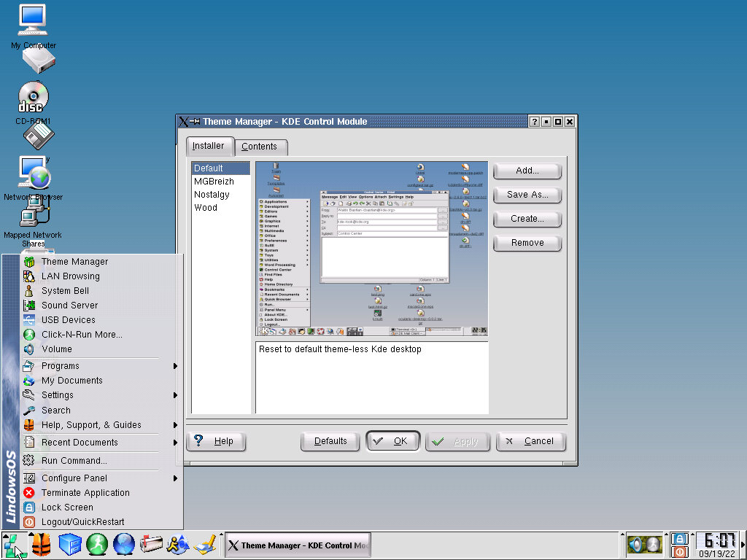Open the mailbox email icon in taskbar
The height and width of the screenshot is (560, 747).
pyautogui.click(x=151, y=544)
